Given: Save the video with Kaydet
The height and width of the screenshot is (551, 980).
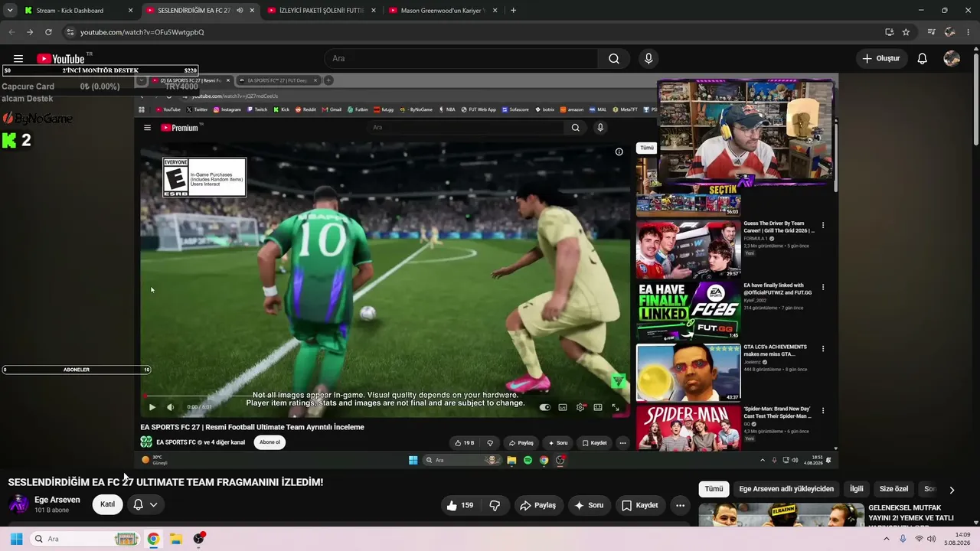Looking at the screenshot, I should click(x=640, y=505).
